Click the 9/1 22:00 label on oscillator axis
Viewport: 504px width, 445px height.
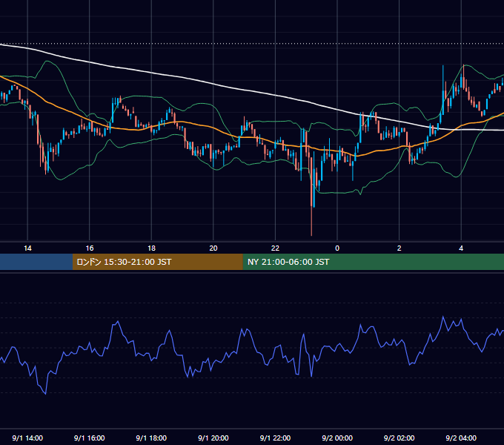275,438
